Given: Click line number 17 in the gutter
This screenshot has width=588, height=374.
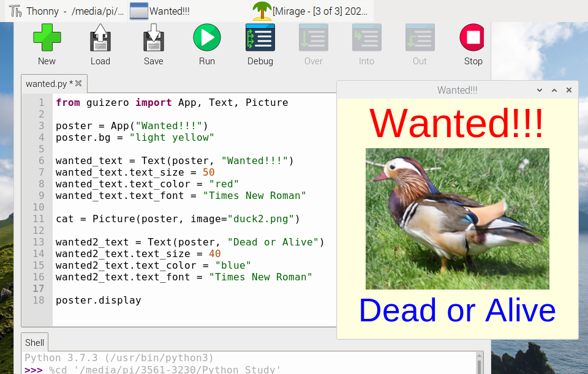Looking at the screenshot, I should (38, 288).
